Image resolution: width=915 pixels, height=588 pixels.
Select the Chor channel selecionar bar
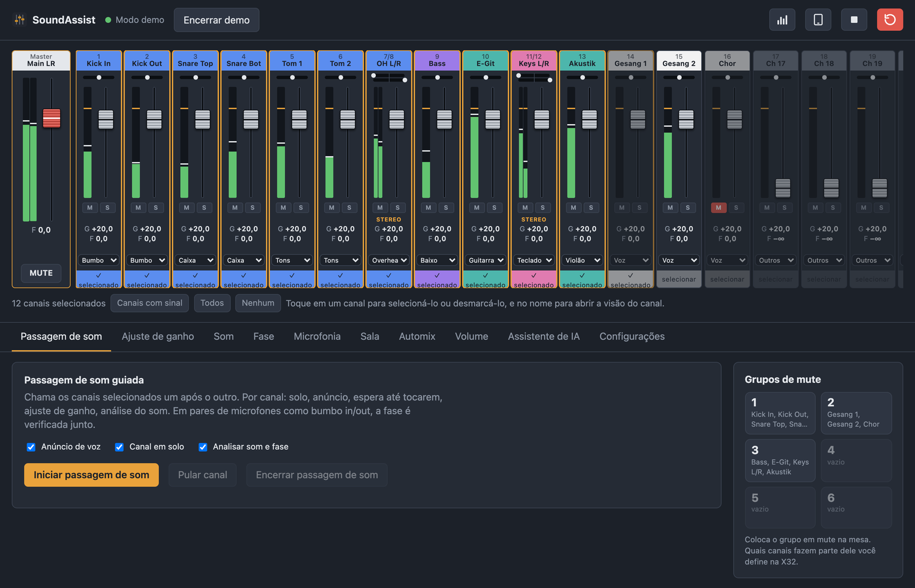[727, 279]
